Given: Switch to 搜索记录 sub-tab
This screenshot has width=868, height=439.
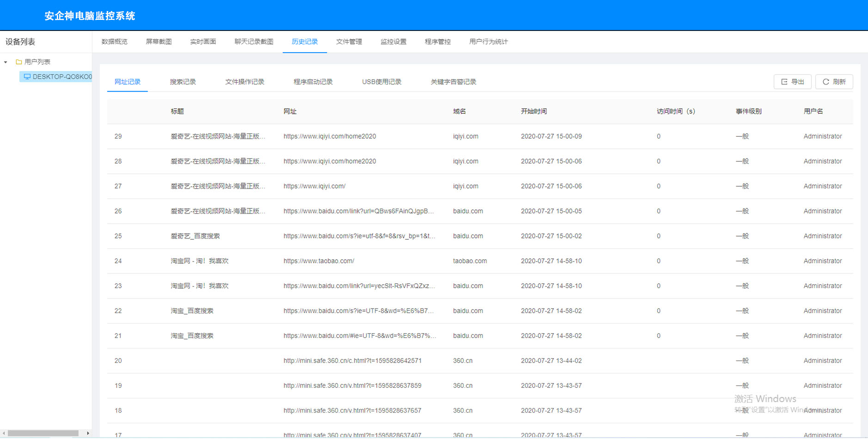Looking at the screenshot, I should [183, 82].
